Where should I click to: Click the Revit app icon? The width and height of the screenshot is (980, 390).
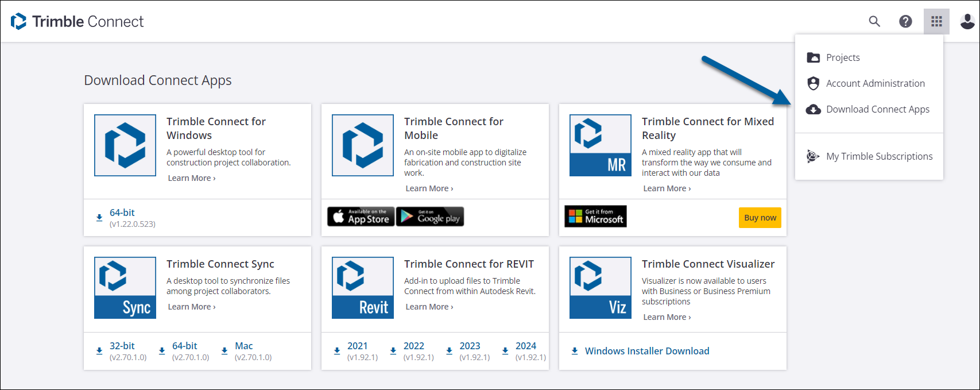pyautogui.click(x=363, y=288)
